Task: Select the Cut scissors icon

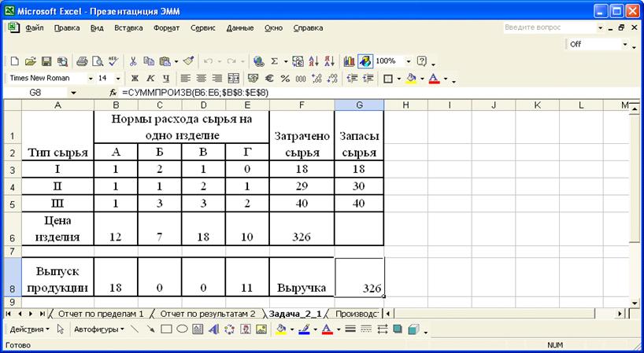Action: (134, 61)
